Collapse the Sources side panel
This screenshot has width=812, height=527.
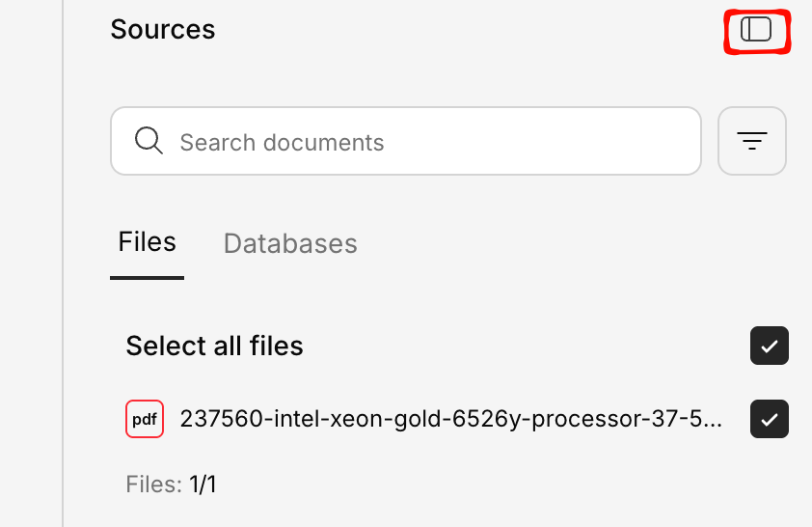[756, 30]
